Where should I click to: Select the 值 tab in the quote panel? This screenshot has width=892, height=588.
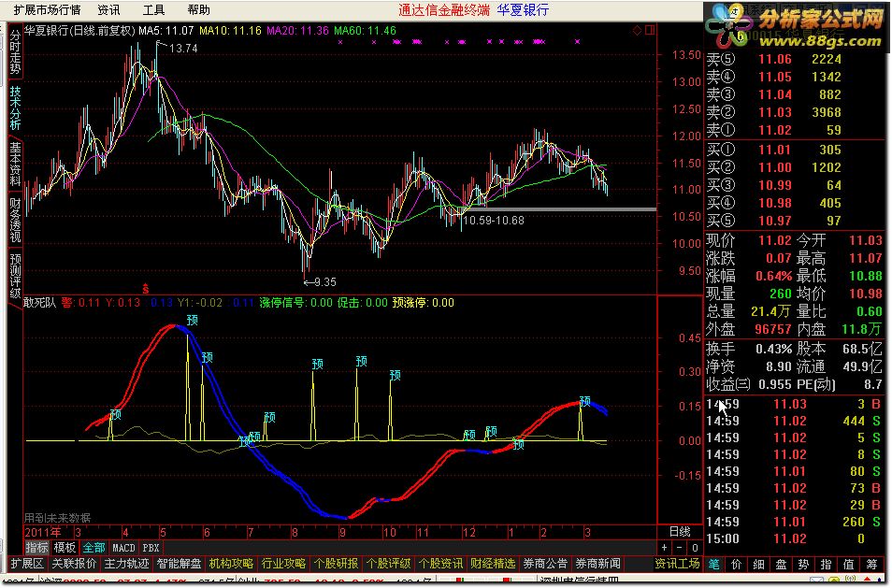pos(848,564)
